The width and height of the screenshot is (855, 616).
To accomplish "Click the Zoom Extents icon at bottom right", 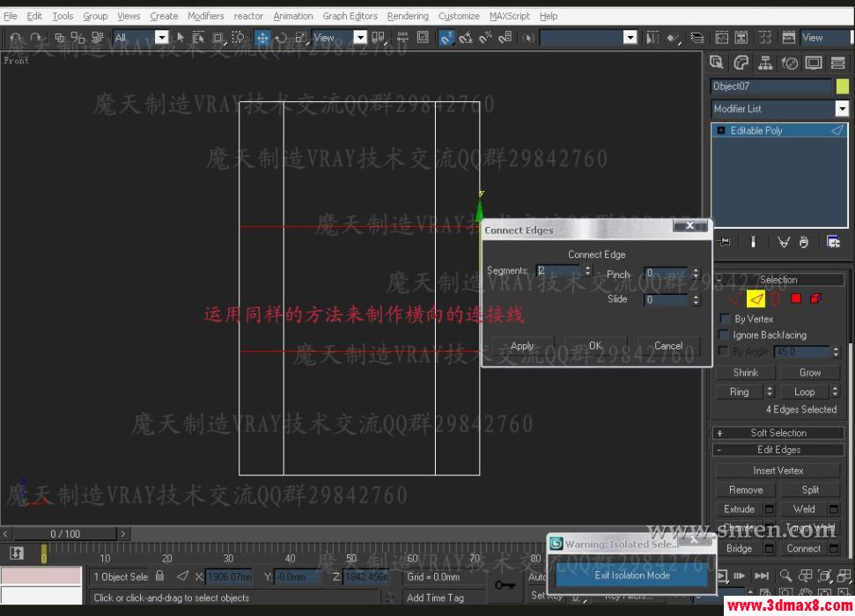I will [823, 575].
